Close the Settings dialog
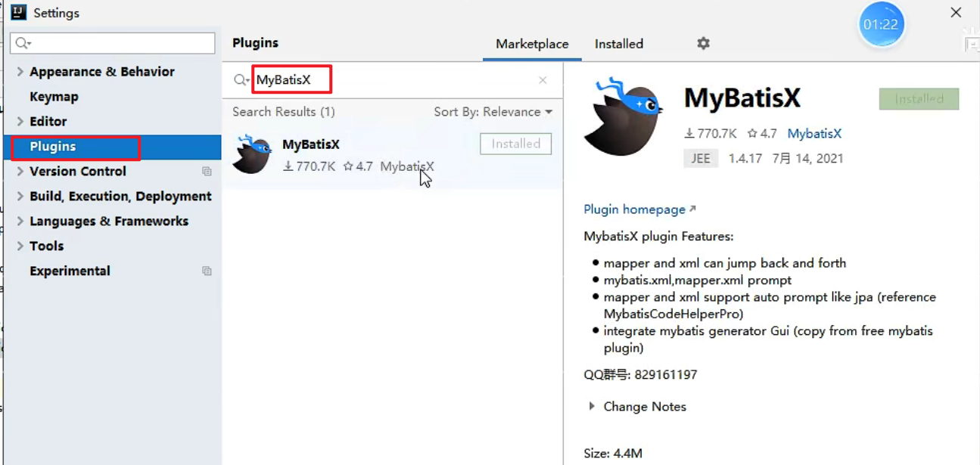980x465 pixels. [x=956, y=12]
